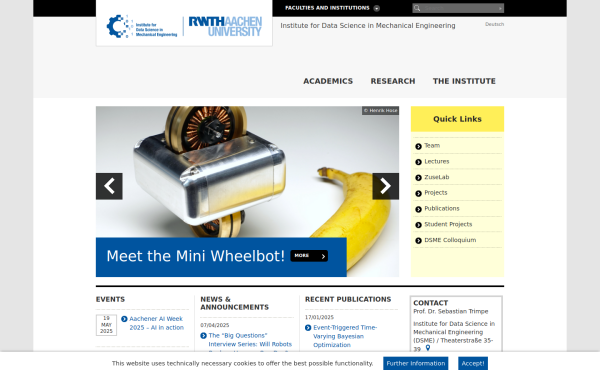Click the Recent Publications heading
The width and height of the screenshot is (600, 375).
point(348,300)
